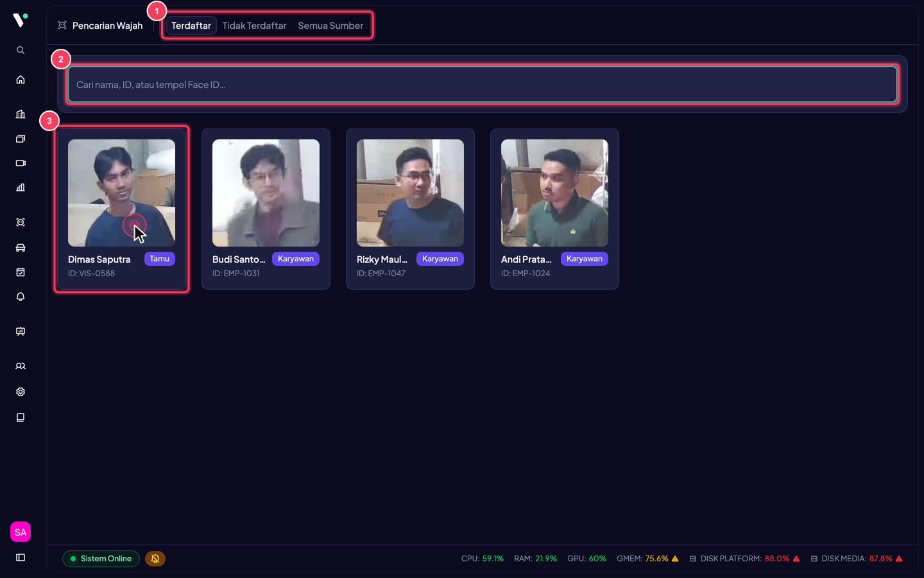Select the Terdaftar tab

pyautogui.click(x=191, y=26)
